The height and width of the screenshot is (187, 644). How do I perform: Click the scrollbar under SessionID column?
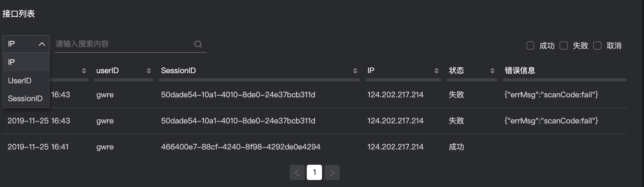[259, 80]
